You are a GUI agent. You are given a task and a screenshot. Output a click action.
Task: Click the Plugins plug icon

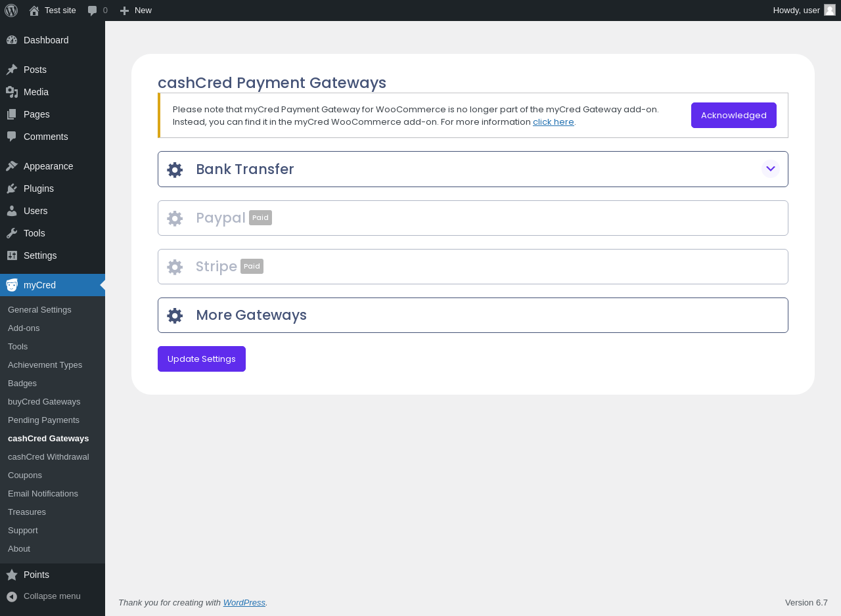coord(12,188)
